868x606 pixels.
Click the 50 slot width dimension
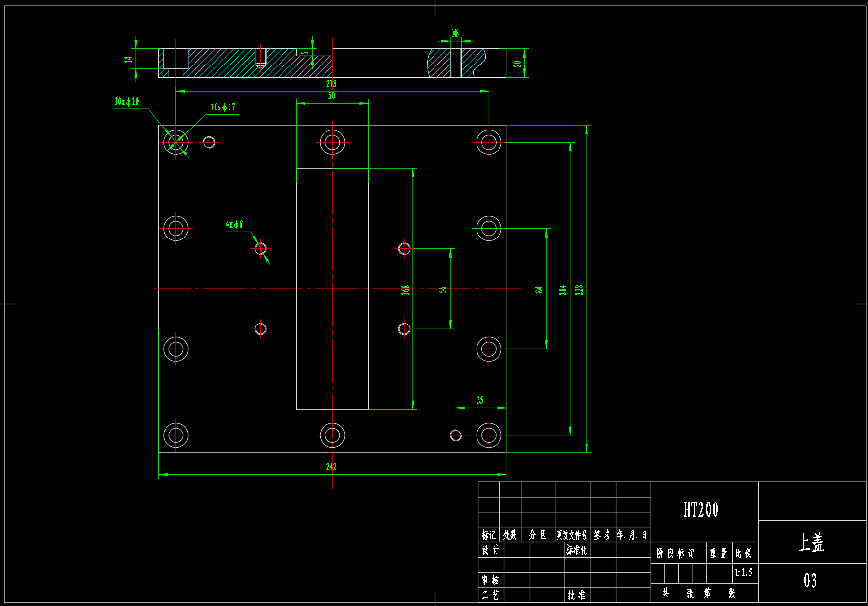coord(332,96)
